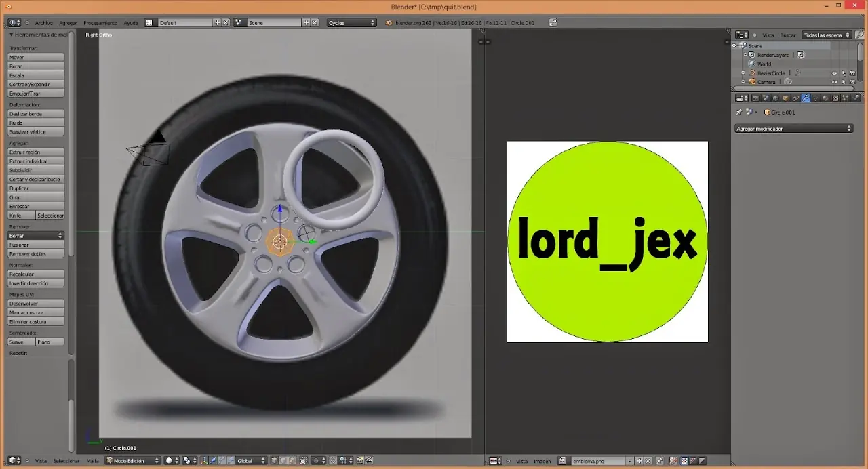Open the Texture checker tab
This screenshot has width=868, height=469.
tap(835, 98)
